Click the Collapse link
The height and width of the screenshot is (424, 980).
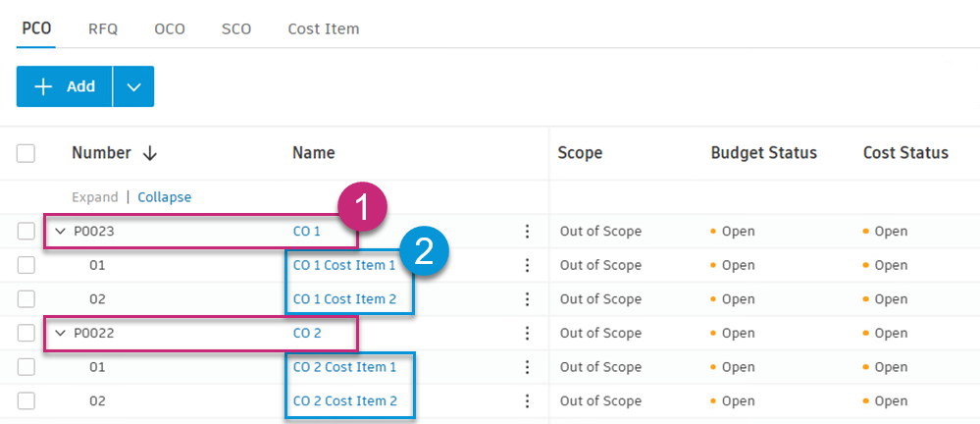(164, 197)
